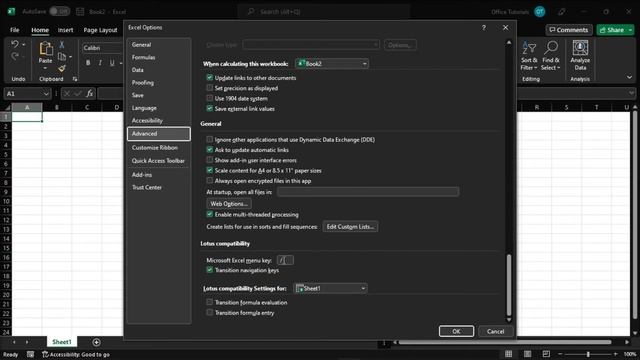Open the When calculating this workbook dropdown
The width and height of the screenshot is (640, 360).
click(331, 64)
